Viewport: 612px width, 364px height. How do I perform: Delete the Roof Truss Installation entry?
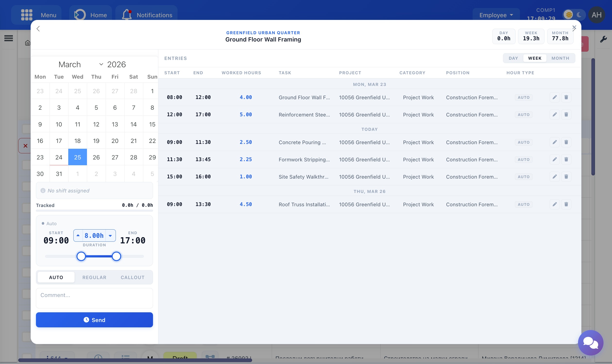tap(566, 204)
